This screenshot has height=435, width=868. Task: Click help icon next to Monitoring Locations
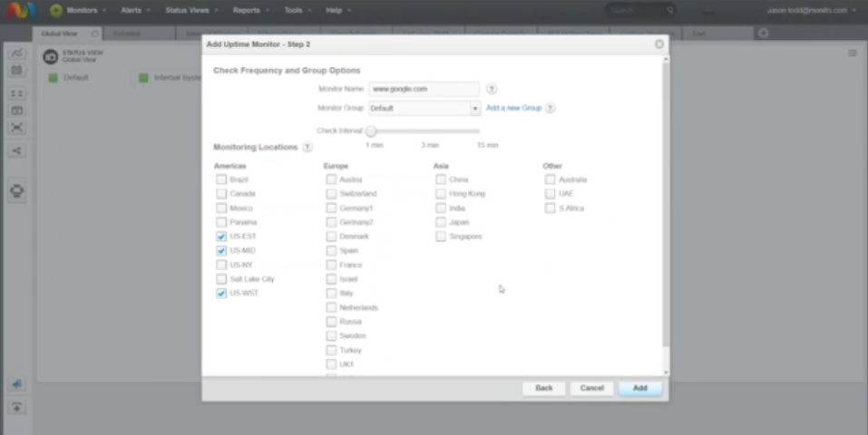[307, 147]
